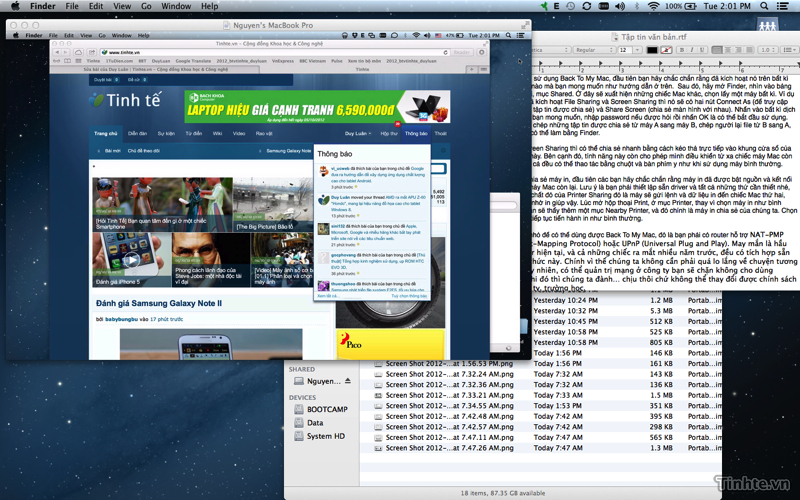This screenshot has width=800, height=500.
Task: Open the Hộp thư inbox link
Action: click(x=389, y=133)
